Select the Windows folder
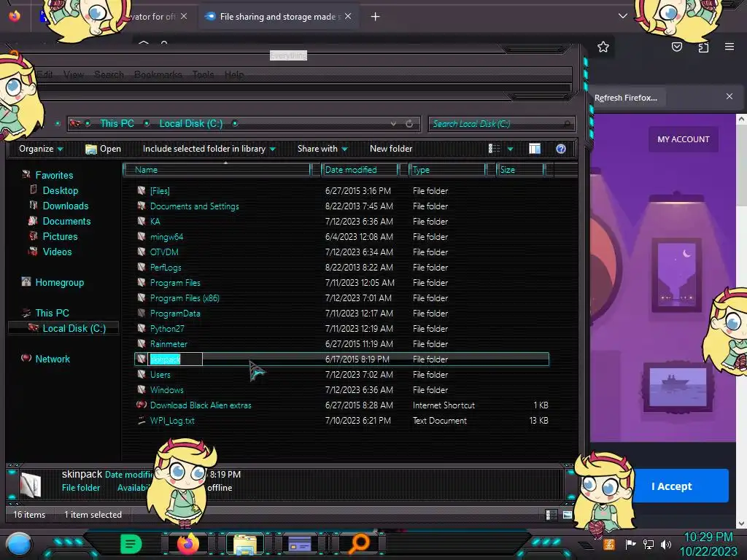Screen dimensions: 747x560 166,390
